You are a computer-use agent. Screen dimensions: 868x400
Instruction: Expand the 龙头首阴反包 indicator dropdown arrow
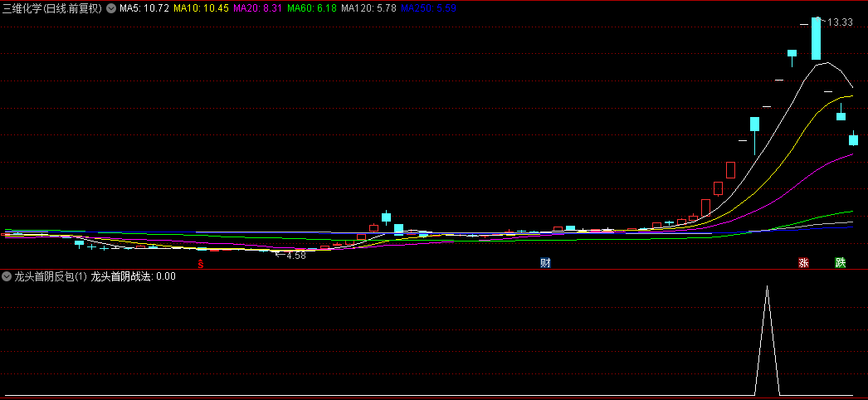(x=7, y=276)
